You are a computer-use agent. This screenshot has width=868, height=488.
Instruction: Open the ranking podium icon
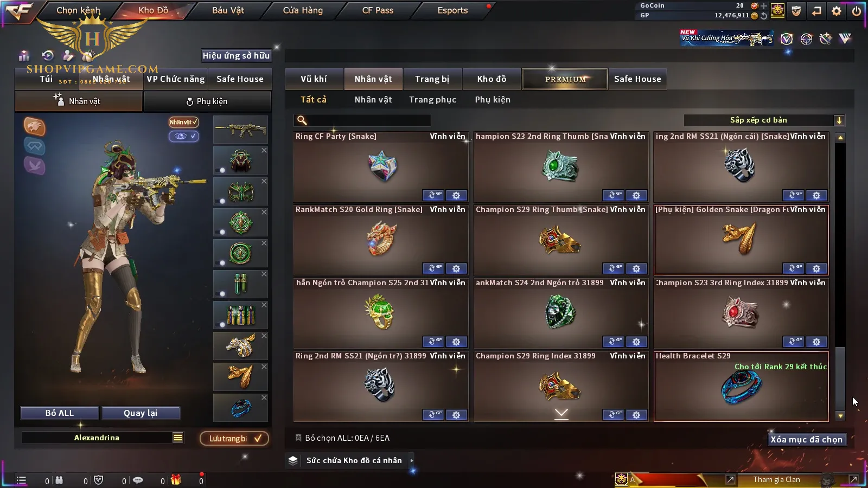tap(24, 56)
